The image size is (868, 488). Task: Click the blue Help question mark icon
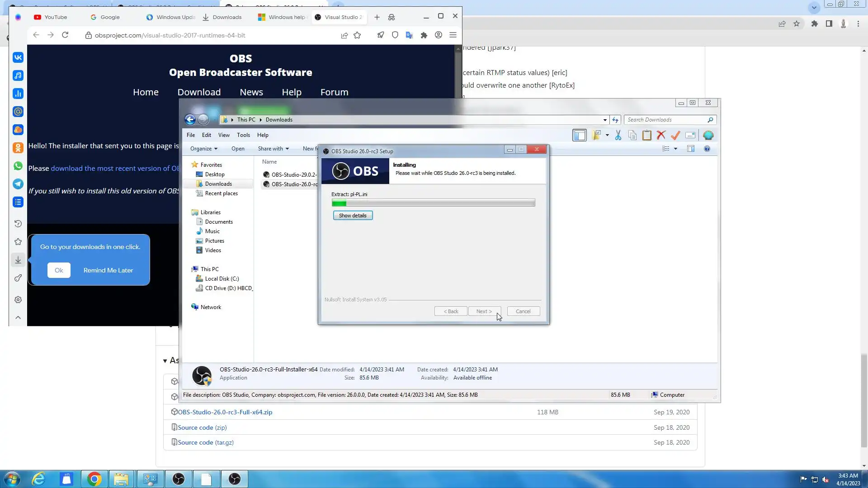[707, 149]
